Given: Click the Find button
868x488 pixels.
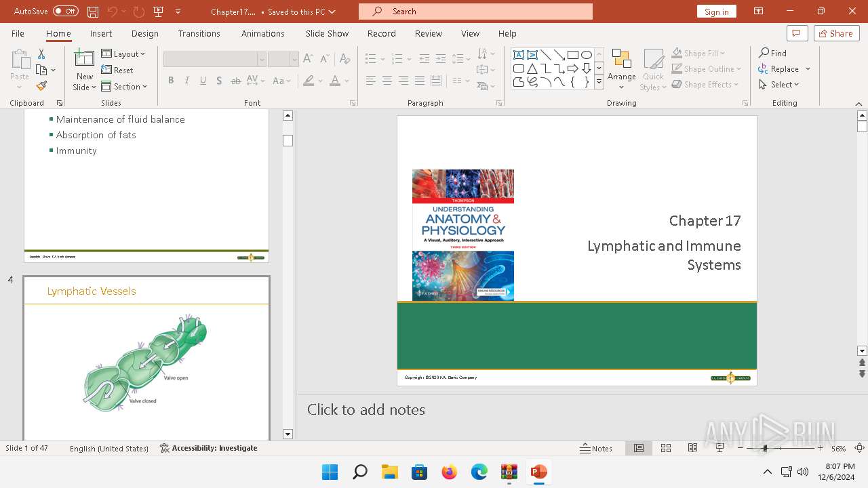Looking at the screenshot, I should [773, 53].
